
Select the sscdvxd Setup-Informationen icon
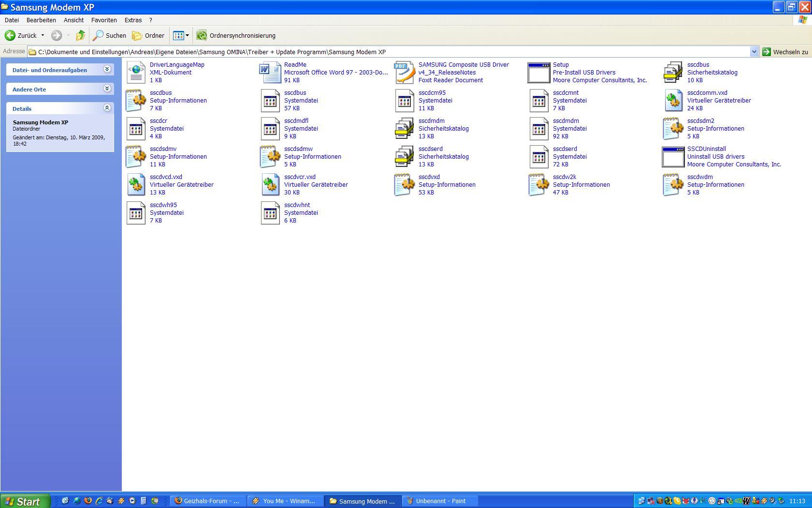tap(405, 185)
